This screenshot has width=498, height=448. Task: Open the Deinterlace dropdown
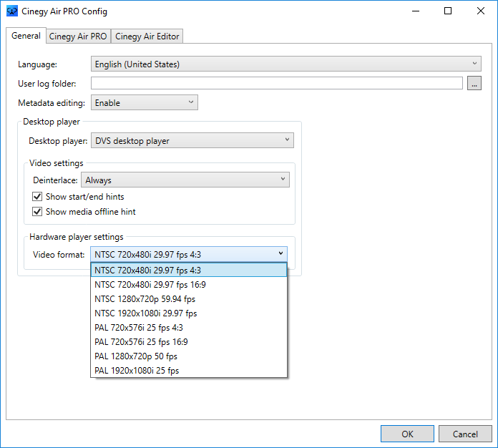click(185, 180)
